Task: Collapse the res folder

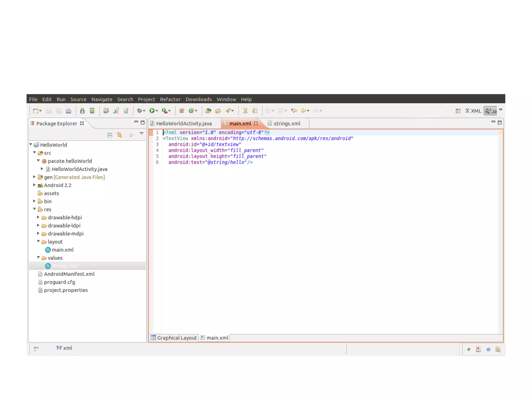Action: point(34,209)
